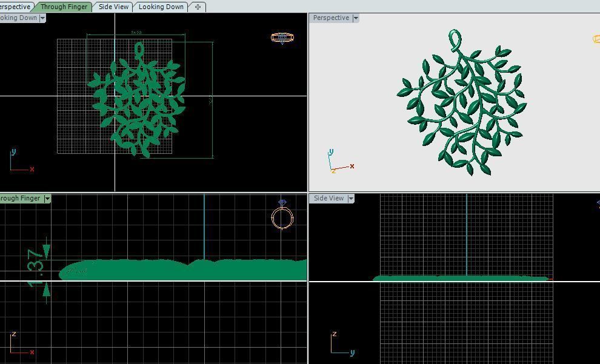Select the horizontal dimension line above the pendant
The height and width of the screenshot is (364, 600).
(x=136, y=35)
